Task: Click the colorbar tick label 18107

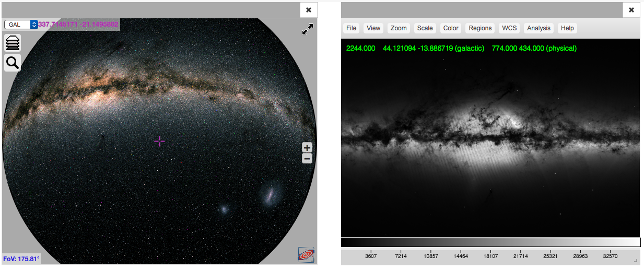Action: [x=490, y=256]
